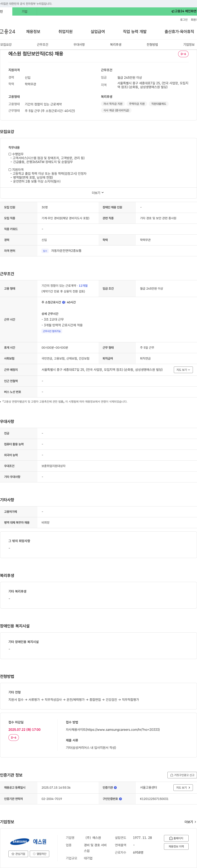
Task: Open the 실업급여 menu
Action: [x=97, y=32]
